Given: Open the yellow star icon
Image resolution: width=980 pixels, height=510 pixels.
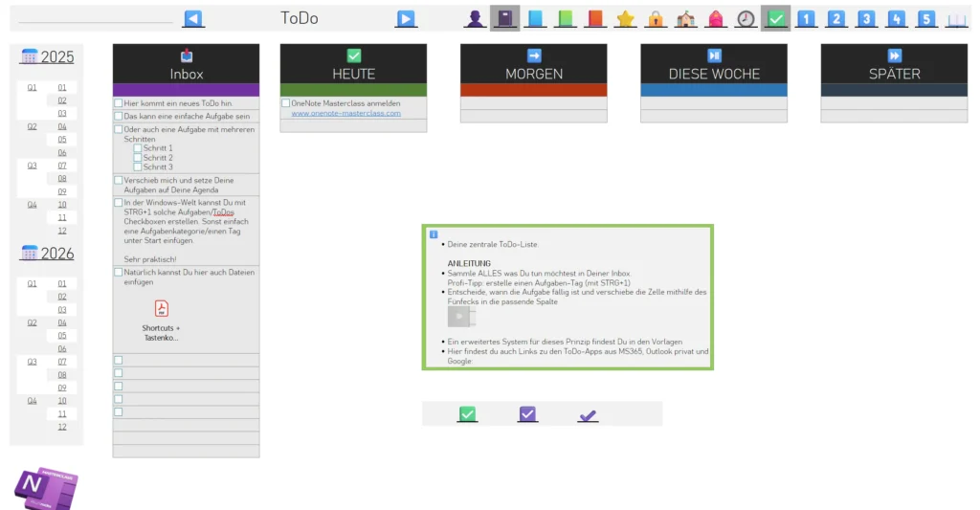Looking at the screenshot, I should point(625,19).
